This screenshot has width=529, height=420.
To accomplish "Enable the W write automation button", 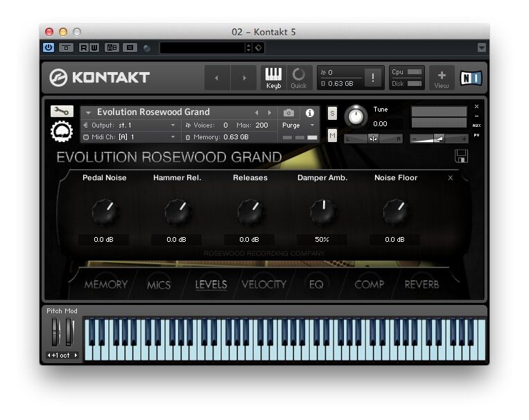I will pyautogui.click(x=94, y=48).
